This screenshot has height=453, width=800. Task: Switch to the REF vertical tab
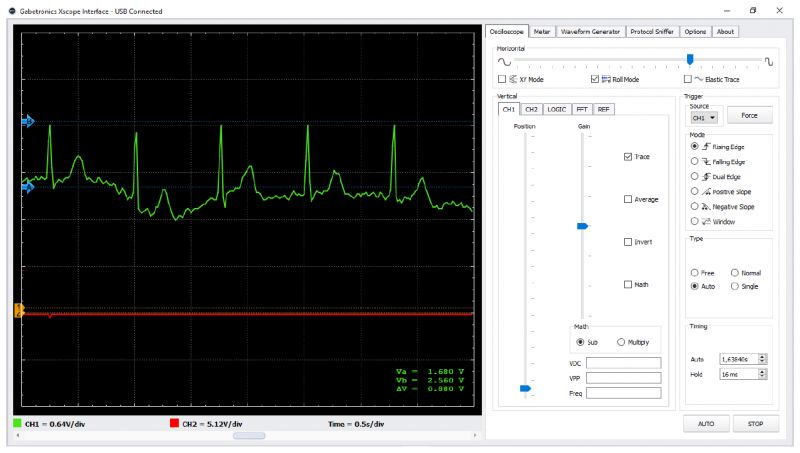[x=604, y=109]
